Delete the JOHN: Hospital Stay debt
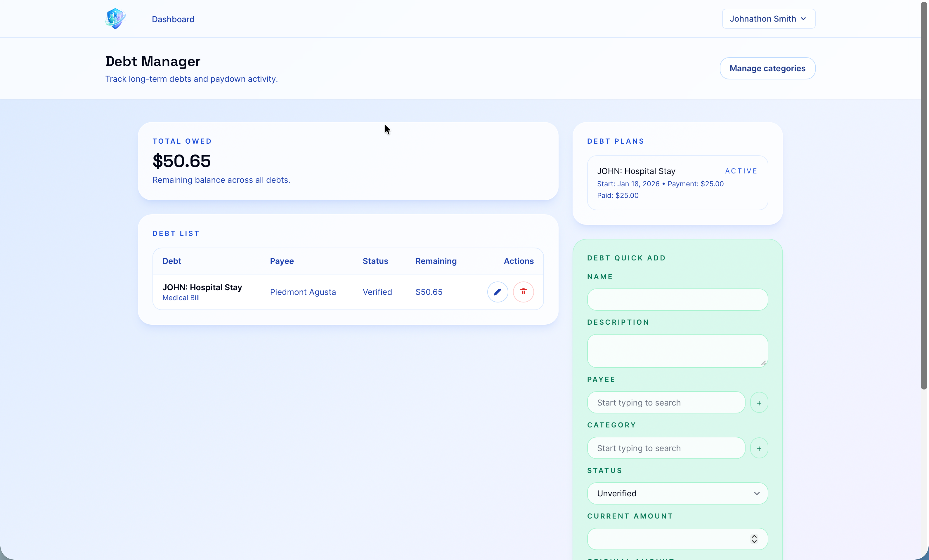The image size is (929, 560). coord(523,292)
